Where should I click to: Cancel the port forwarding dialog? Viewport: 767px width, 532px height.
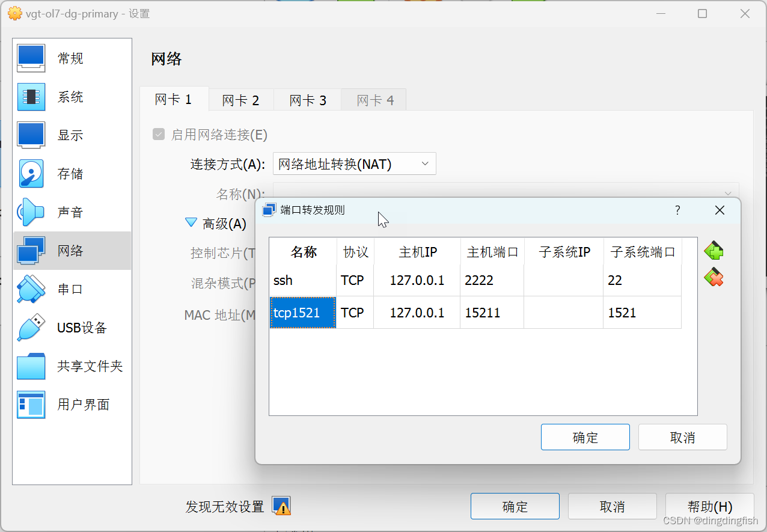[683, 437]
